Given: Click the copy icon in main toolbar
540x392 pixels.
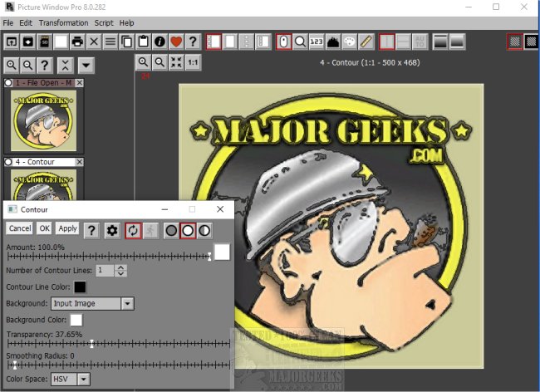Looking at the screenshot, I should click(127, 42).
